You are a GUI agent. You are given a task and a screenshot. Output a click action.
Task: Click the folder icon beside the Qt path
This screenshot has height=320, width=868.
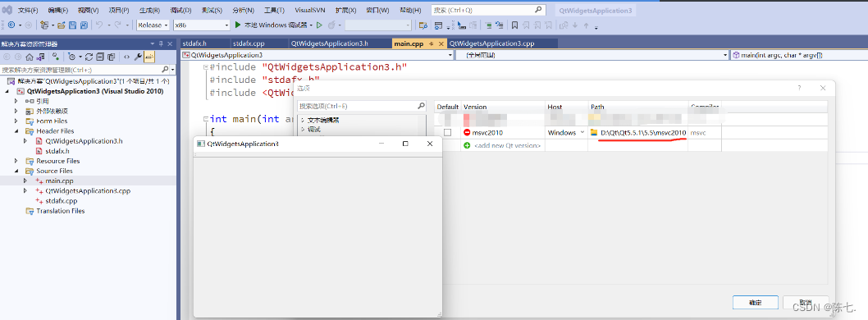594,132
